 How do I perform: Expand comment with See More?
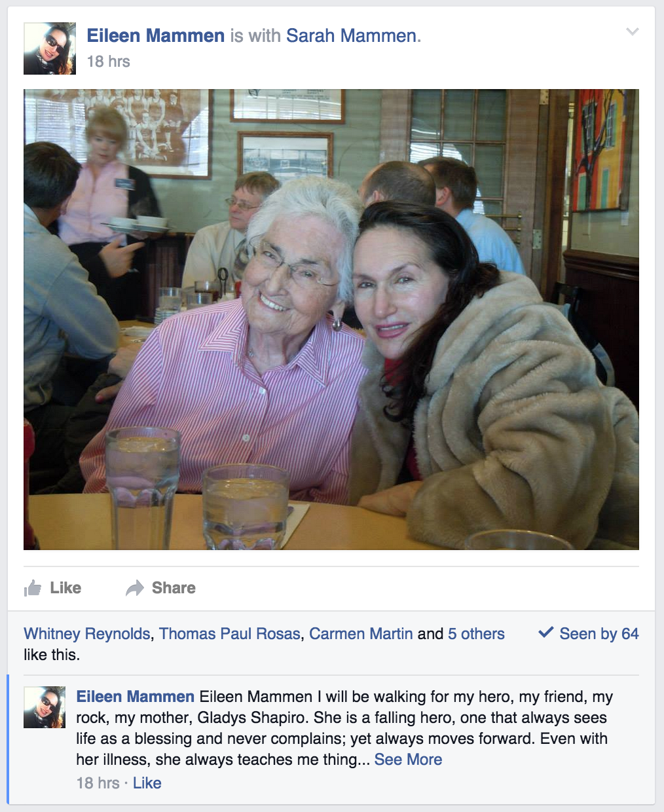pyautogui.click(x=408, y=760)
